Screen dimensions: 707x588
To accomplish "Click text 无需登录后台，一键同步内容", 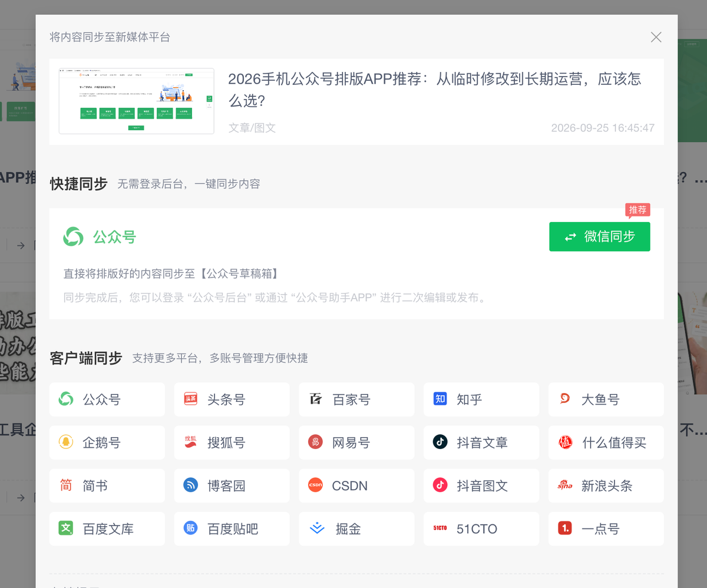I will 189,184.
